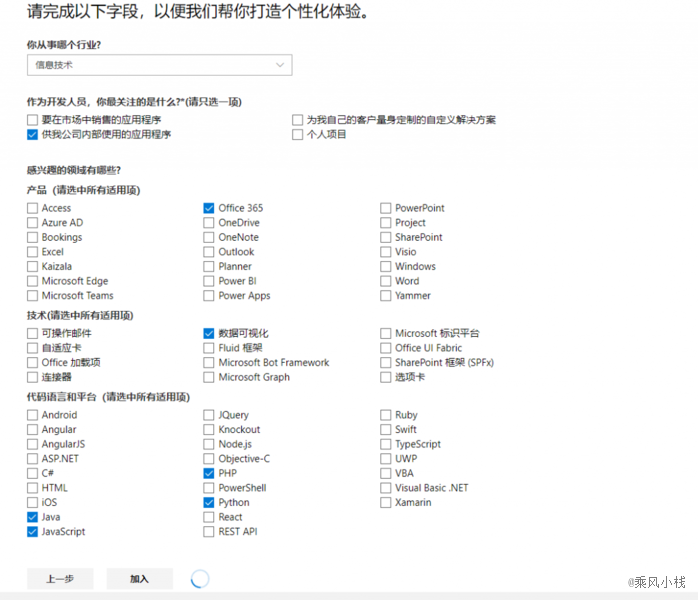Screen dimensions: 698x600
Task: Enable Office UI Fabric checkbox
Action: click(386, 348)
